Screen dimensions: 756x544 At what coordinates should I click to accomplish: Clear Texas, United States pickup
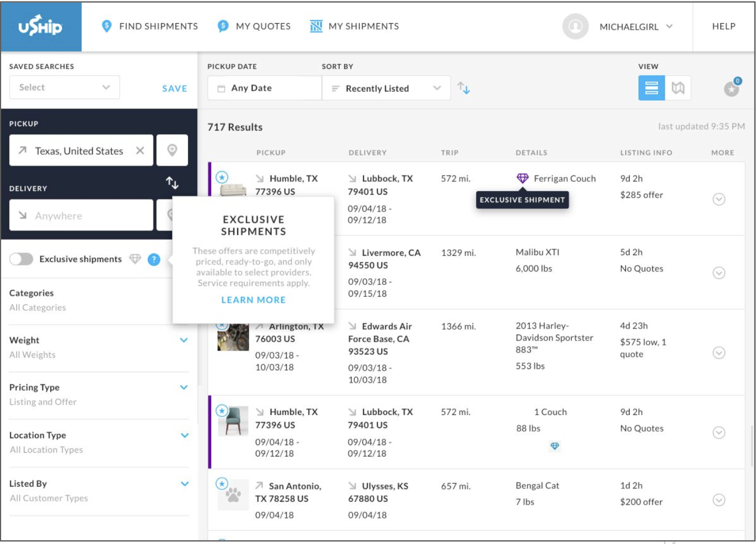click(x=140, y=151)
